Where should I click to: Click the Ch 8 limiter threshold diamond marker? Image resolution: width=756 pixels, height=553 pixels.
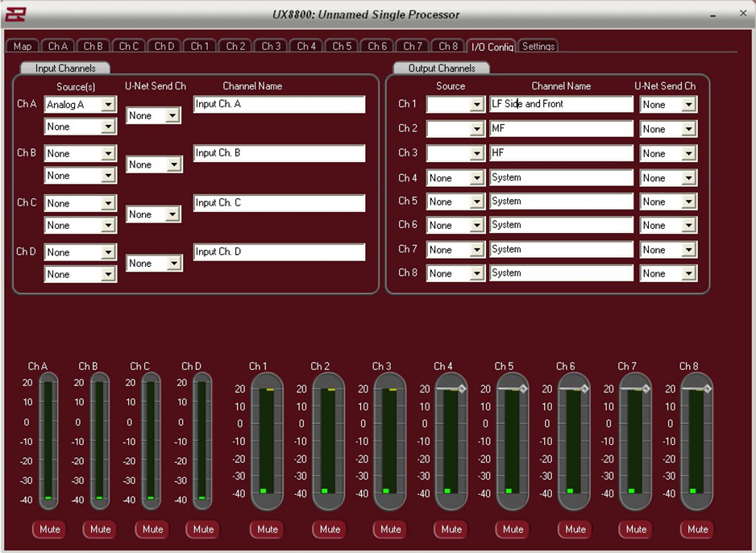(x=707, y=389)
